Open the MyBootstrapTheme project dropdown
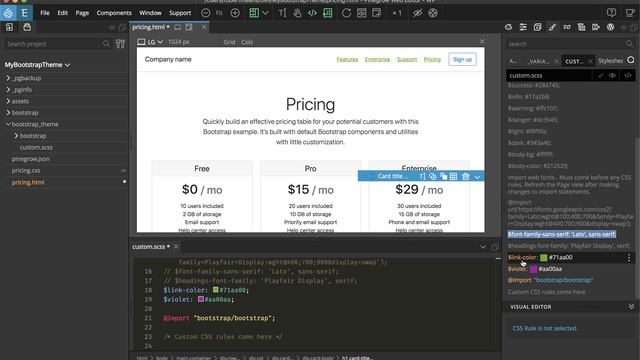Screen dimensions: 640x360 coord(37,65)
